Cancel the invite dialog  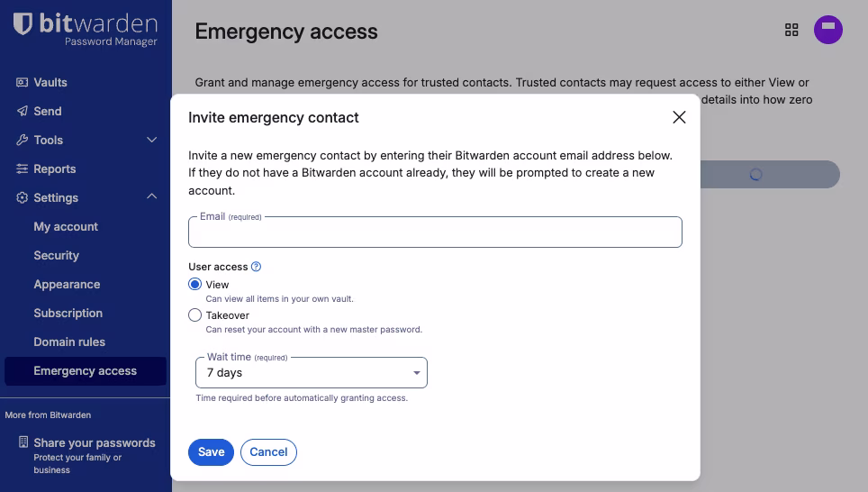click(268, 452)
